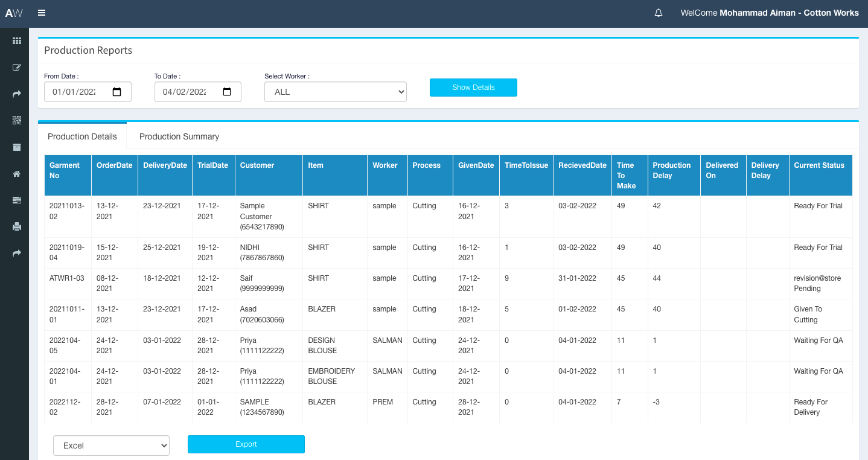Screen dimensions: 868x460
Task: Click the Mohammad Aiman - Cotton Works username
Action: [789, 13]
